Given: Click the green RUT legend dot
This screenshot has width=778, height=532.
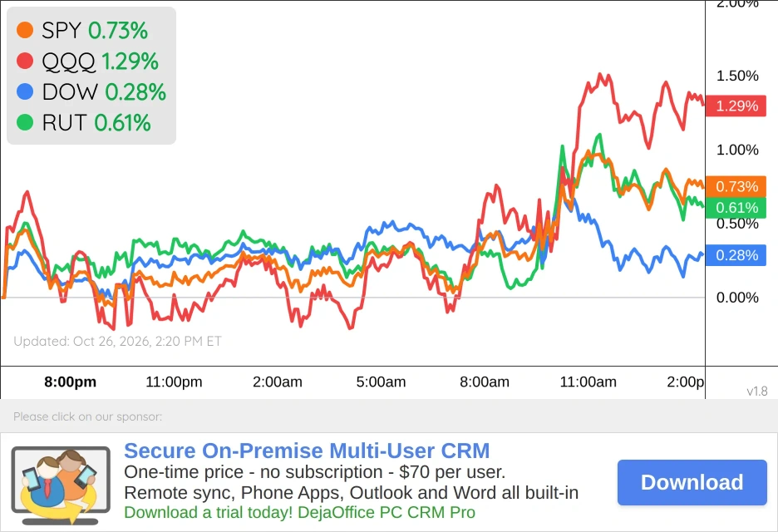Looking at the screenshot, I should point(25,122).
